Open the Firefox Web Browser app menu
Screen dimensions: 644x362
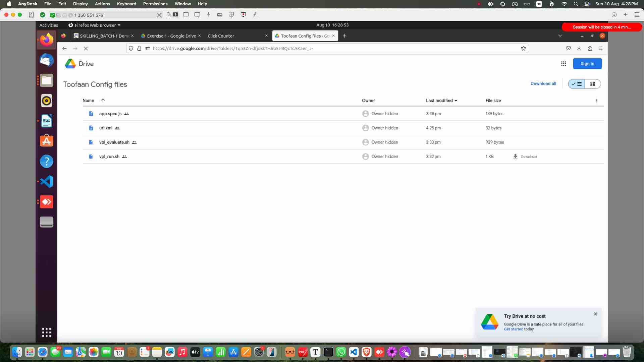(x=94, y=25)
